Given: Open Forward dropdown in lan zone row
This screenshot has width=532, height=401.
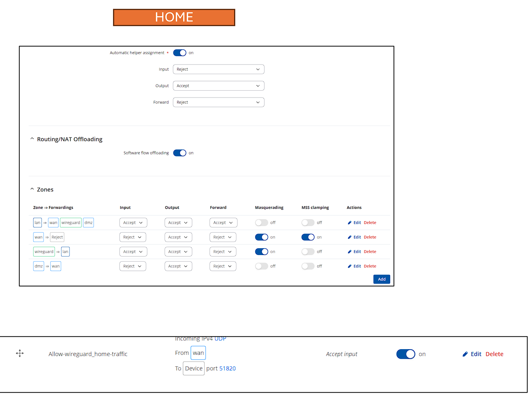Looking at the screenshot, I should click(x=223, y=223).
